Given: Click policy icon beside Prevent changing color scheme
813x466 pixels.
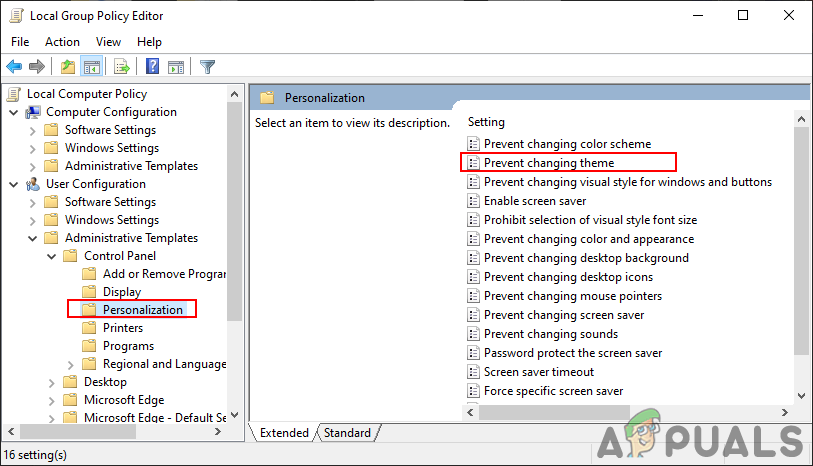Looking at the screenshot, I should pos(473,144).
